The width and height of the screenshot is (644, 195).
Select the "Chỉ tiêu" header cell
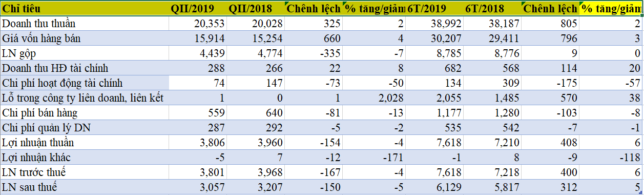tap(85, 8)
